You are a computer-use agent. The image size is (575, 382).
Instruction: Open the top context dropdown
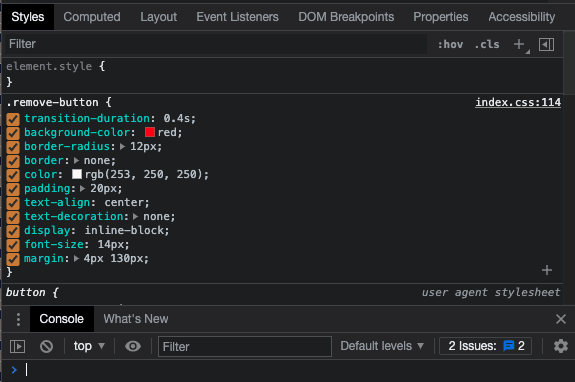pyautogui.click(x=89, y=346)
